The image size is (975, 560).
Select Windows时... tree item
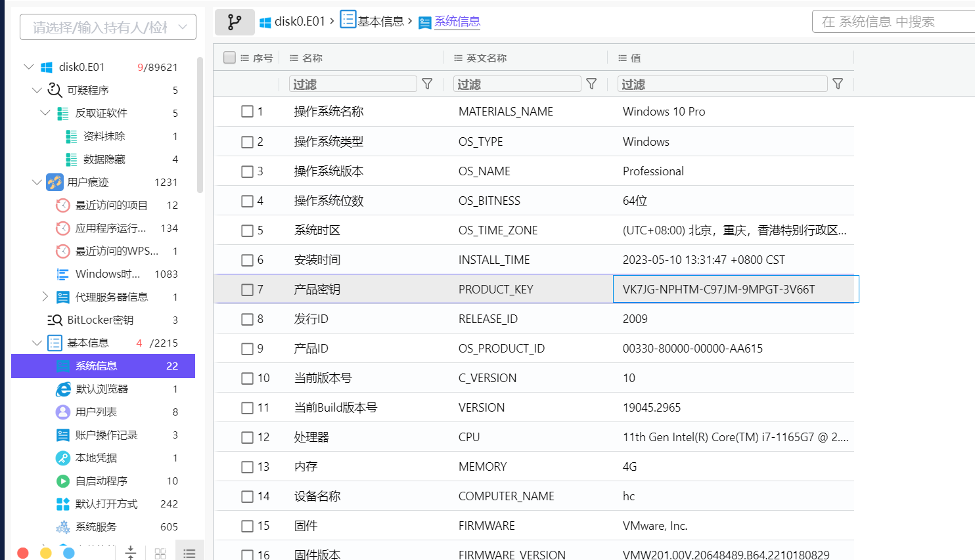pos(108,274)
